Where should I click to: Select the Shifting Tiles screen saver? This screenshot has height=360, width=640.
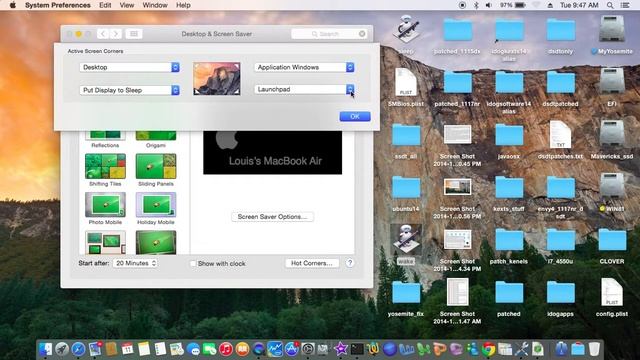(105, 170)
